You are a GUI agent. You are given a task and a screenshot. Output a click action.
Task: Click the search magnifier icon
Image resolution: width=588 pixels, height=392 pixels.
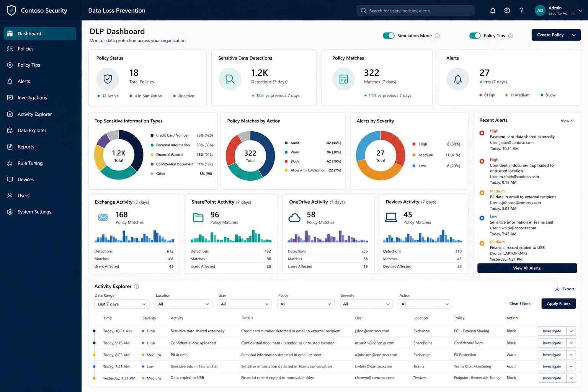(364, 11)
